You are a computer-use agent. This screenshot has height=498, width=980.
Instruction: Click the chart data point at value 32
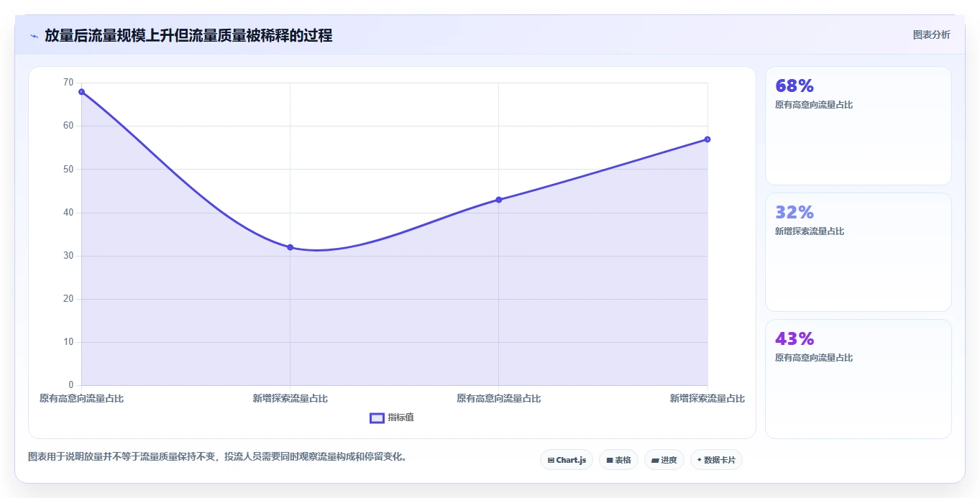pos(290,247)
